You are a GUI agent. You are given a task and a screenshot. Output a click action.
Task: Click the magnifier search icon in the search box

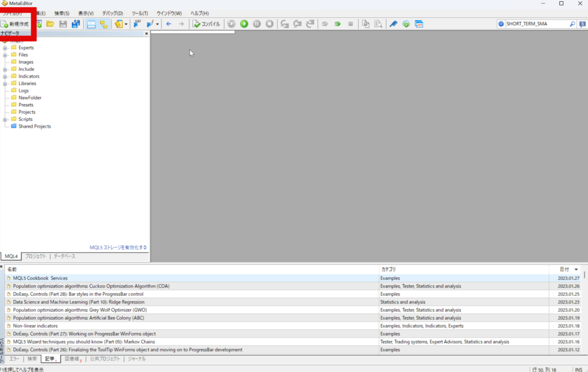(x=572, y=24)
